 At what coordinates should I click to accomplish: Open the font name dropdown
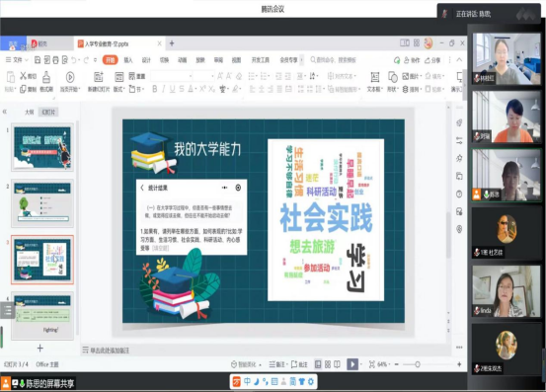172,76
